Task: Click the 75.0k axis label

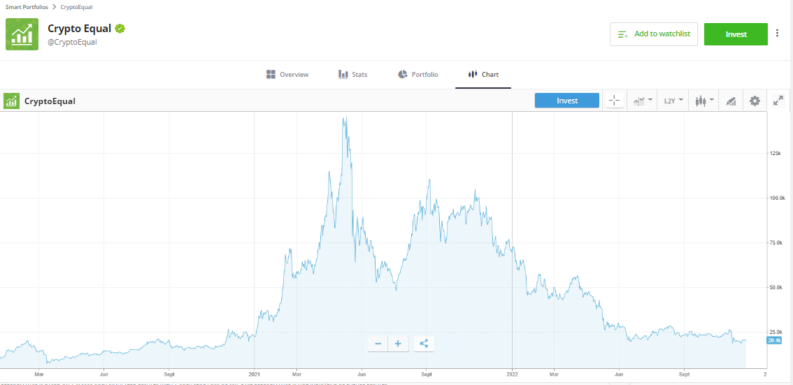Action: 775,243
